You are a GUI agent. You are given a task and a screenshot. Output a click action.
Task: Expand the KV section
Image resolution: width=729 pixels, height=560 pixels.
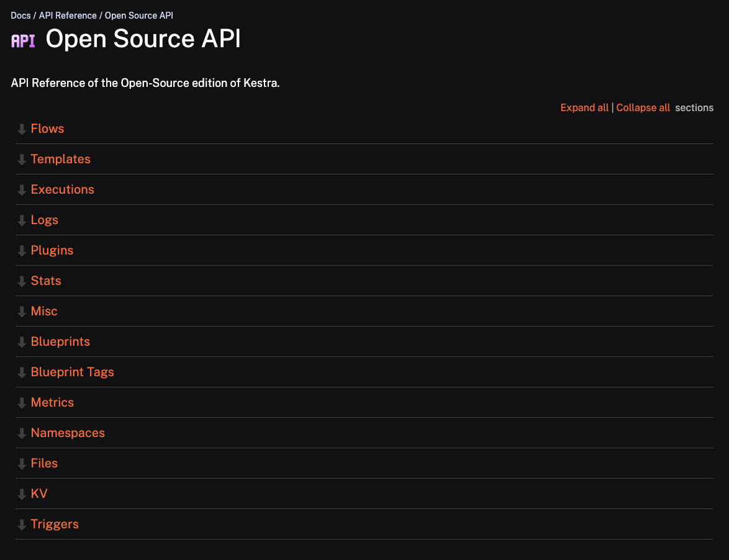coord(38,494)
